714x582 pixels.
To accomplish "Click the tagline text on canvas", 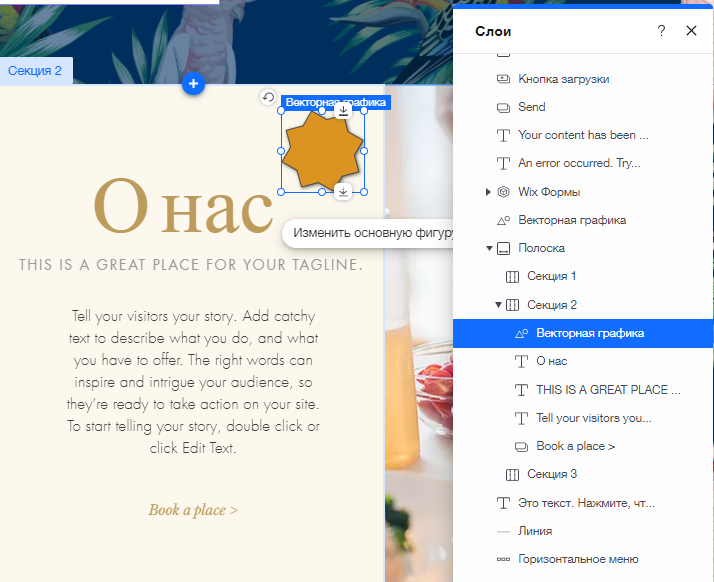I will (x=191, y=265).
